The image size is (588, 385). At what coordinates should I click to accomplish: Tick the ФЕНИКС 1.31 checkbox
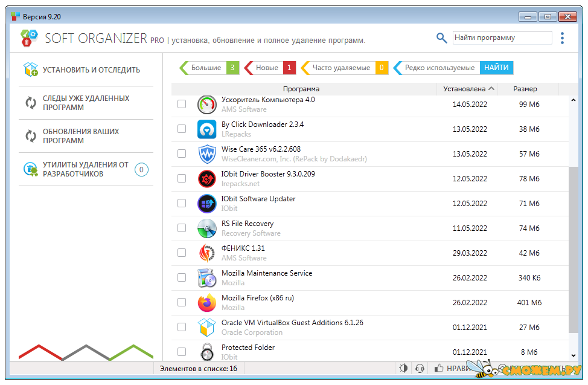[x=182, y=253]
